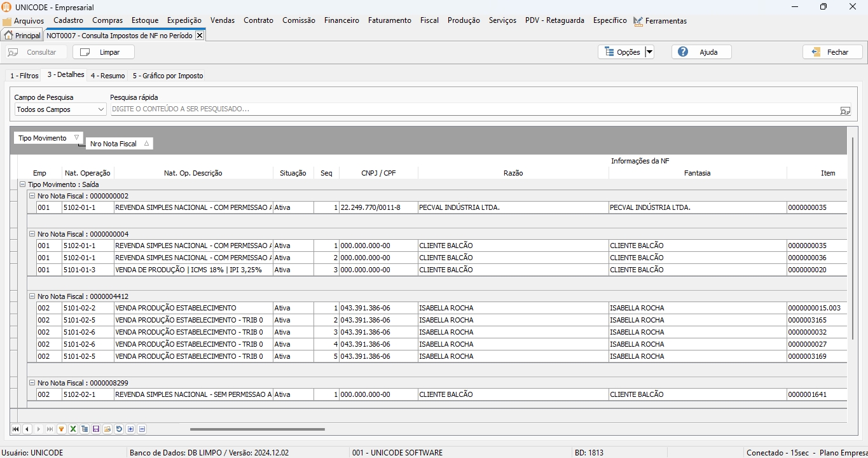Click the purple save layout icon

(x=96, y=429)
